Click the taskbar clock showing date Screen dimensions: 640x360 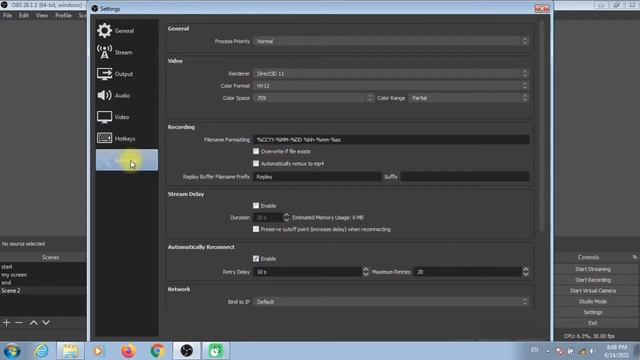(x=616, y=351)
